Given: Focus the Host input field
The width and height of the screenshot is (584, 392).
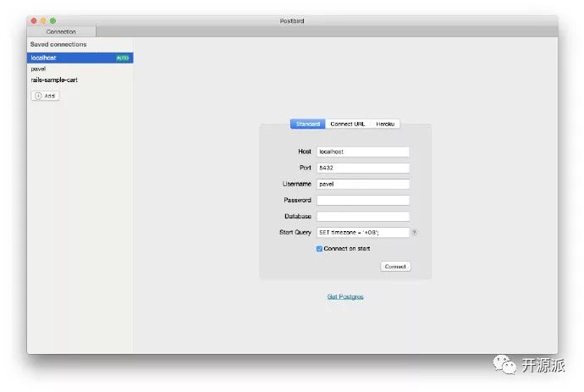Looking at the screenshot, I should (x=363, y=152).
